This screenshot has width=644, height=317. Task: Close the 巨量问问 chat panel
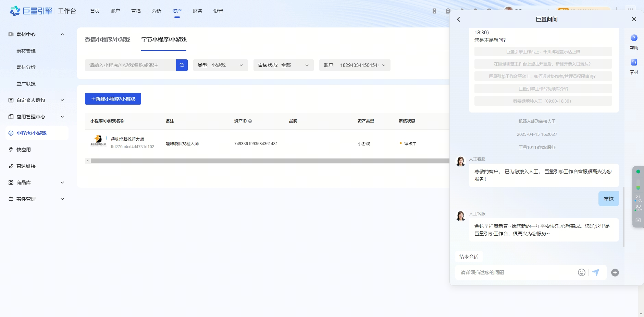[x=634, y=19]
